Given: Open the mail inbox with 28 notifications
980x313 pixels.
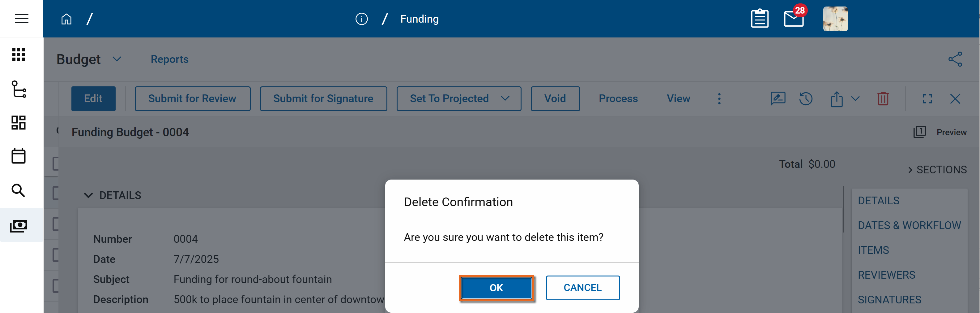Looking at the screenshot, I should click(794, 19).
